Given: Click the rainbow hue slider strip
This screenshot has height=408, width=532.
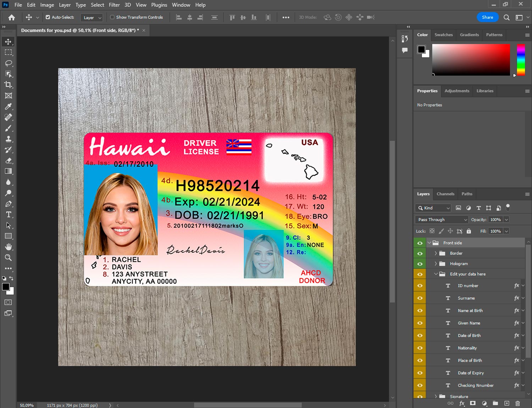Looking at the screenshot, I should tap(521, 60).
